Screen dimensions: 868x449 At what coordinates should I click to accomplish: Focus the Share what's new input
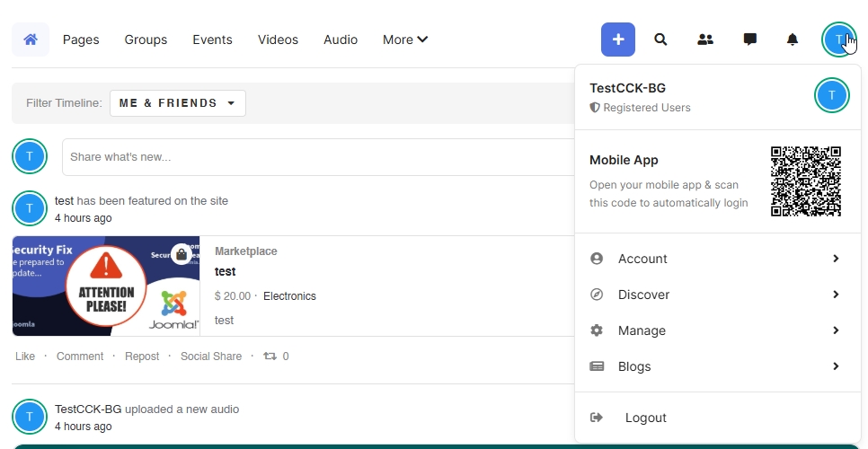(314, 157)
